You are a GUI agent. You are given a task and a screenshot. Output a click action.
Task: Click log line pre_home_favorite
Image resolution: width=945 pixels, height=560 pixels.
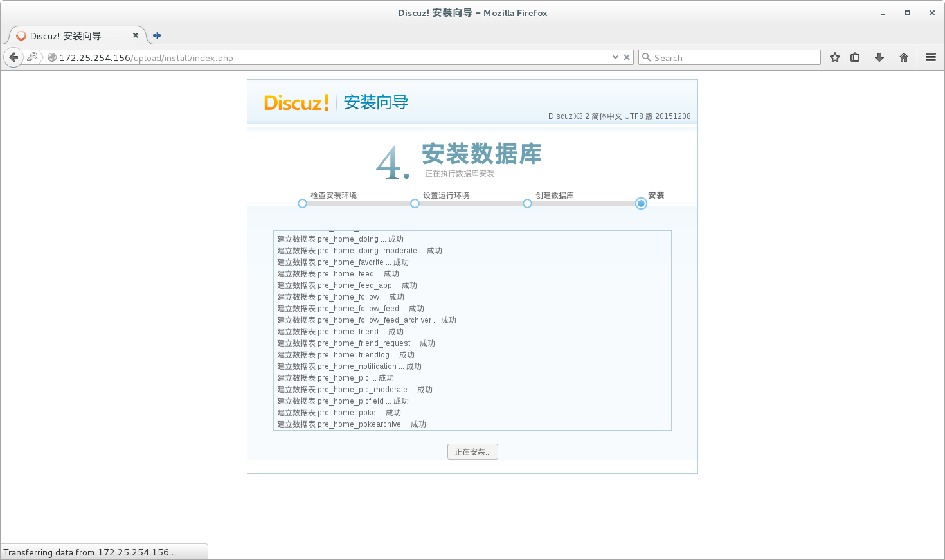click(343, 262)
